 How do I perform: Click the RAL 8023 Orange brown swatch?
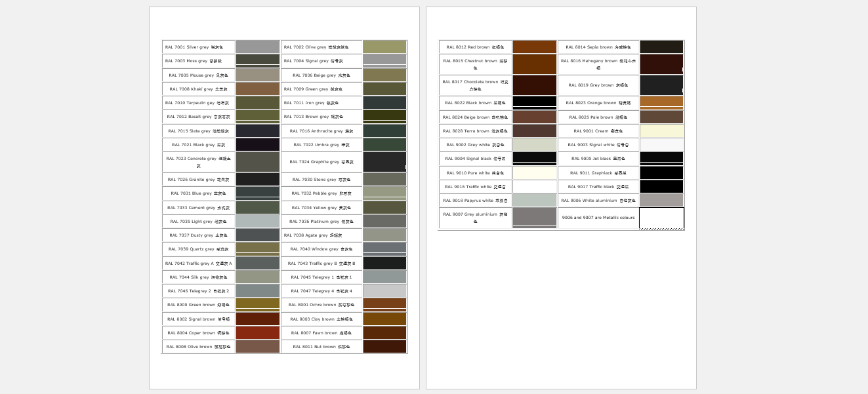tap(661, 102)
